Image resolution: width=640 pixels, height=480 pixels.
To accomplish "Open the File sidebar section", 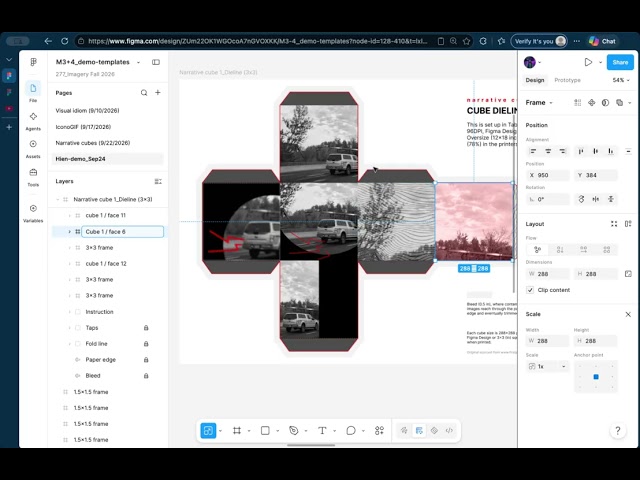I will click(x=33, y=92).
